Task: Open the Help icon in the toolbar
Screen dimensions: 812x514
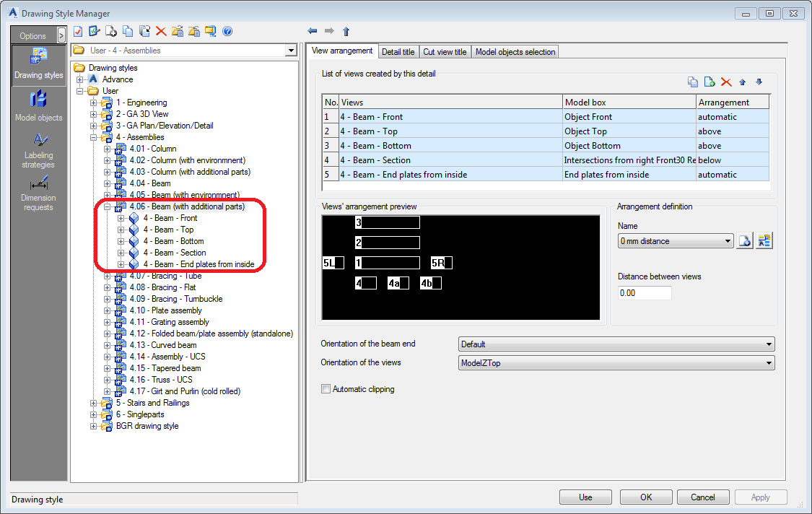Action: tap(226, 31)
